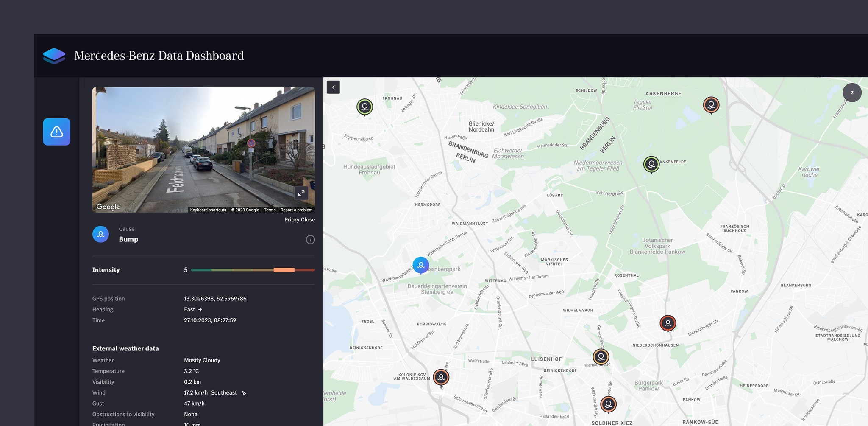Select the map marker above Soldiner Kiez
Viewport: 868px width, 426px height.
tap(608, 404)
